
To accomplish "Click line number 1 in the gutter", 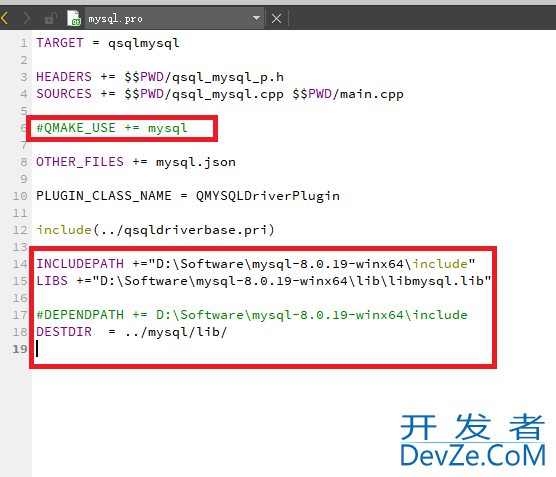I will 23,43.
